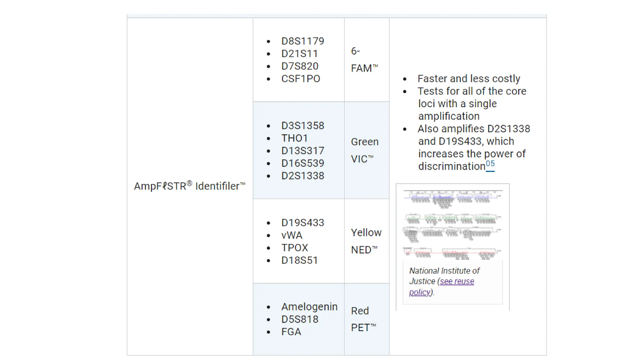Select the D18S51 list item
Screen dimensions: 644x362
tap(299, 261)
